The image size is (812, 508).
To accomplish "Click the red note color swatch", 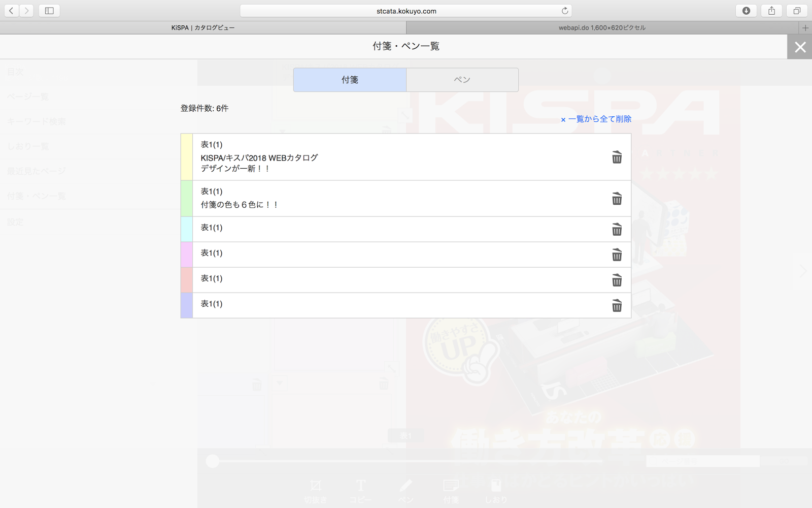I will click(x=187, y=280).
